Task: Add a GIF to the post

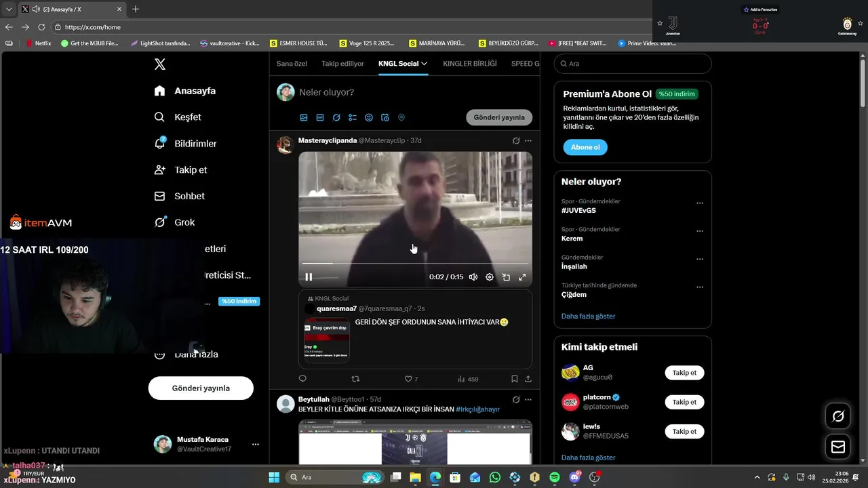Action: [x=320, y=117]
